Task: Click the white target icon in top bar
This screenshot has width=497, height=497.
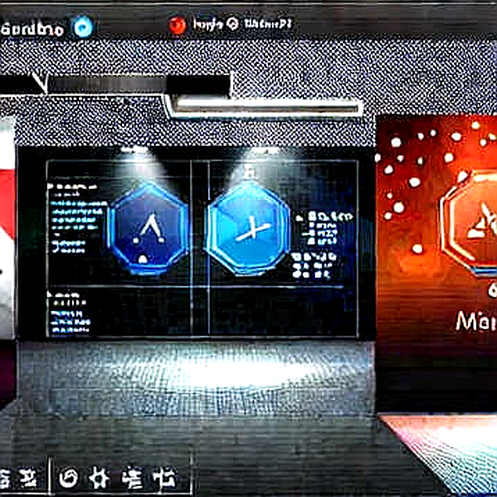Action: pos(232,24)
